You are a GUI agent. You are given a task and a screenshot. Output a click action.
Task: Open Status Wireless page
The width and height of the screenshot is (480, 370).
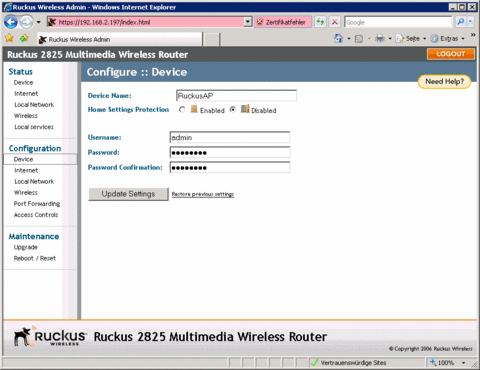point(26,116)
